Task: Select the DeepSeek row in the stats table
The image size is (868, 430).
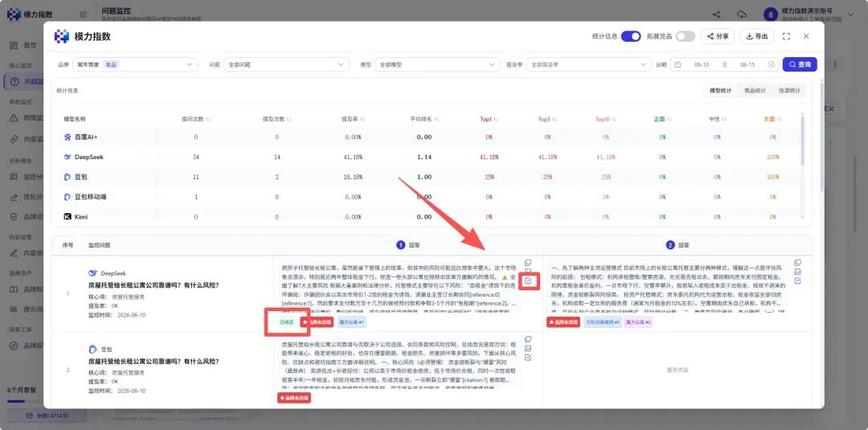Action: pyautogui.click(x=429, y=158)
